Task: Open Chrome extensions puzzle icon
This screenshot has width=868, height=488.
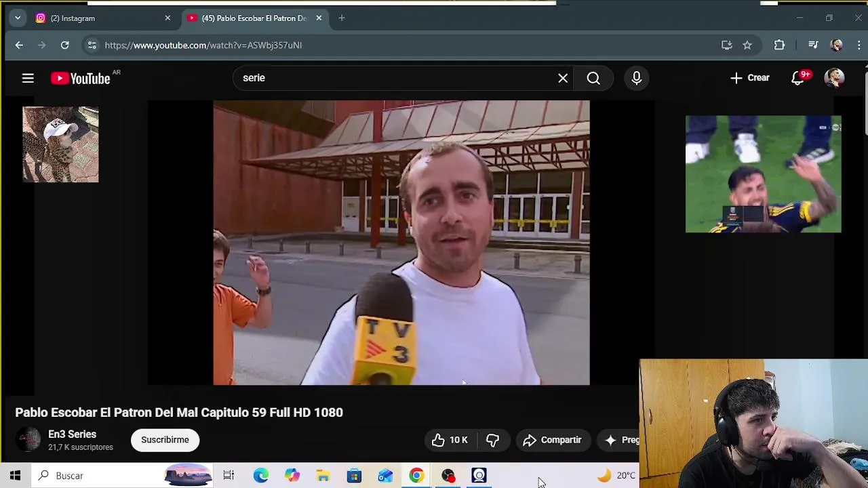Action: [779, 45]
